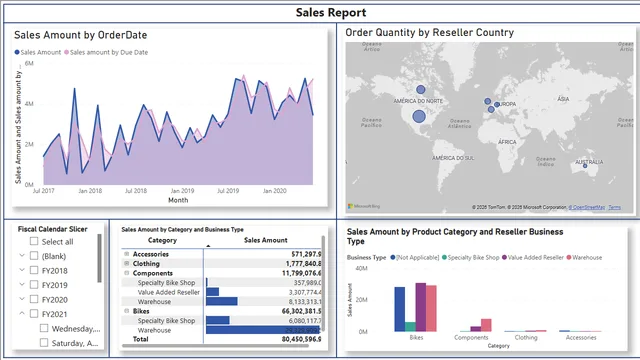Select the blue Not Applicable bar for Bikes
Image resolution: width=640 pixels, height=360 pixels.
coord(400,309)
